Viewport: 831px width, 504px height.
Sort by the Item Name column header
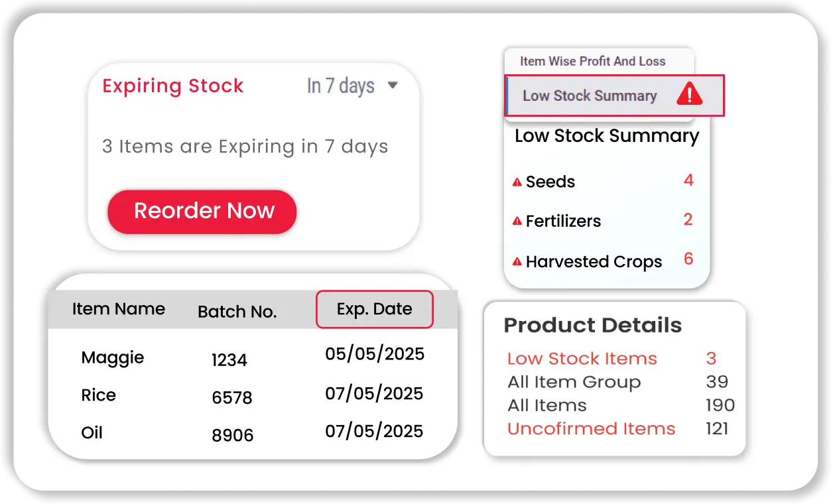(x=119, y=309)
